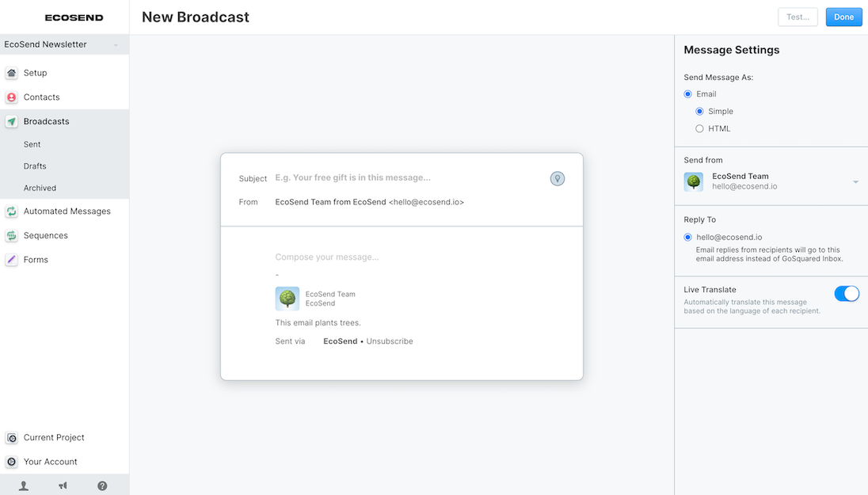868x495 pixels.
Task: Click the EcoSend logo
Action: 74,17
